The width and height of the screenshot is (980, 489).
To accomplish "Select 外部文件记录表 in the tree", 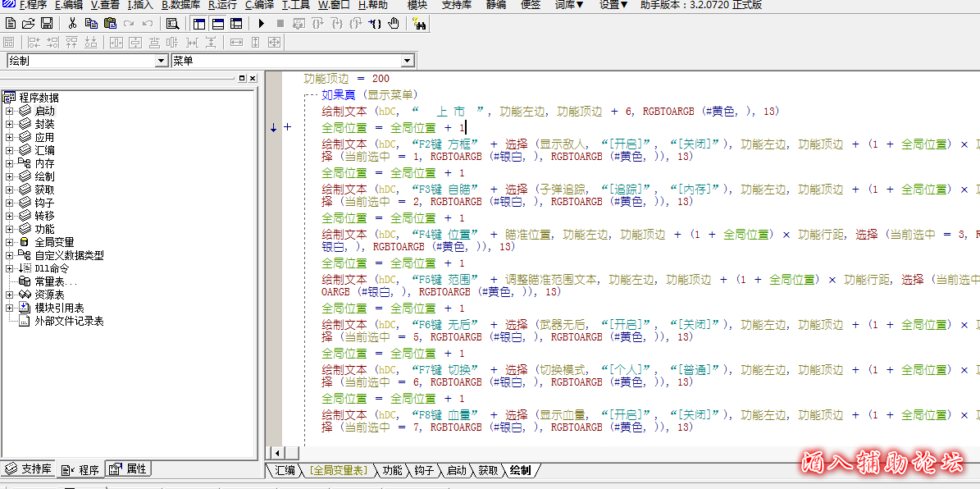I will (x=69, y=321).
